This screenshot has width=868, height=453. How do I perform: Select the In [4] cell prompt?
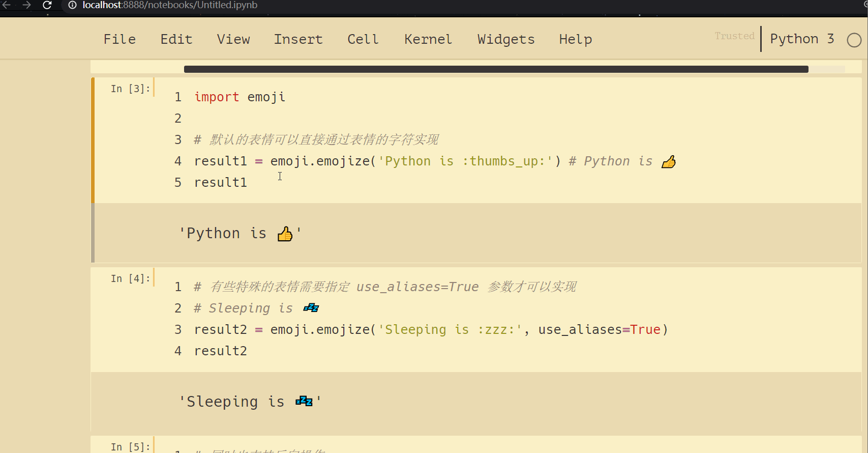(131, 278)
